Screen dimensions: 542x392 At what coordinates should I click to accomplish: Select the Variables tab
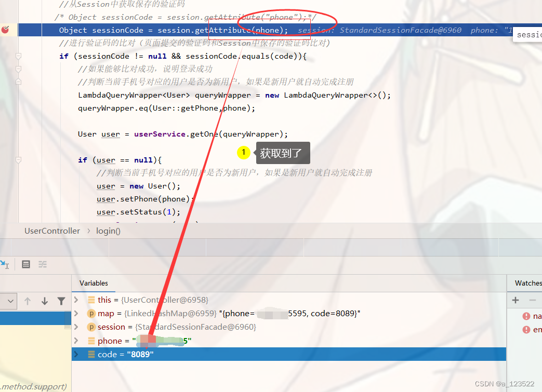(94, 283)
